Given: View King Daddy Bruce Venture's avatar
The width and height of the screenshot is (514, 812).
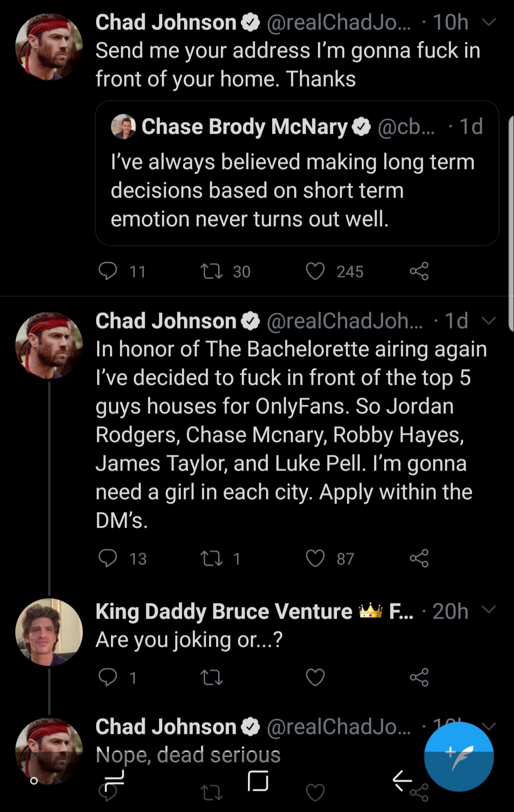Looking at the screenshot, I should pyautogui.click(x=49, y=632).
